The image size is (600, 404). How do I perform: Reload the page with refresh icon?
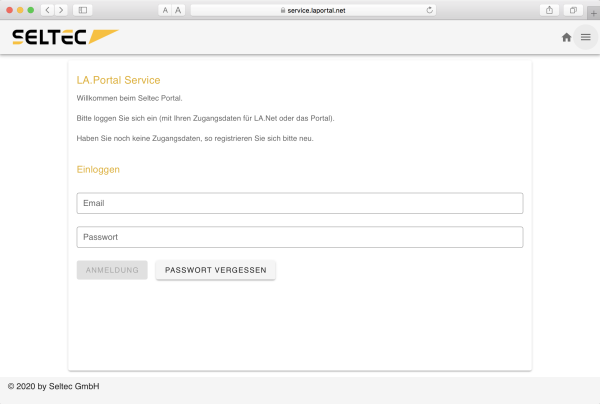[429, 10]
